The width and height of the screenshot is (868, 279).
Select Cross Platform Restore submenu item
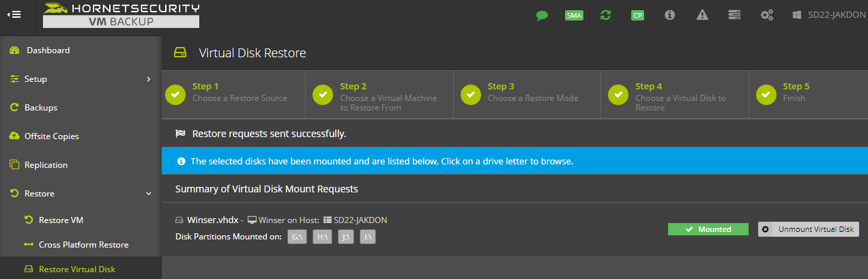[x=83, y=245]
